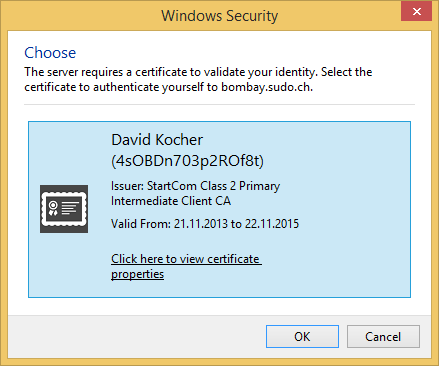Click the Issuer StartCom Class 2 line

[x=195, y=186]
